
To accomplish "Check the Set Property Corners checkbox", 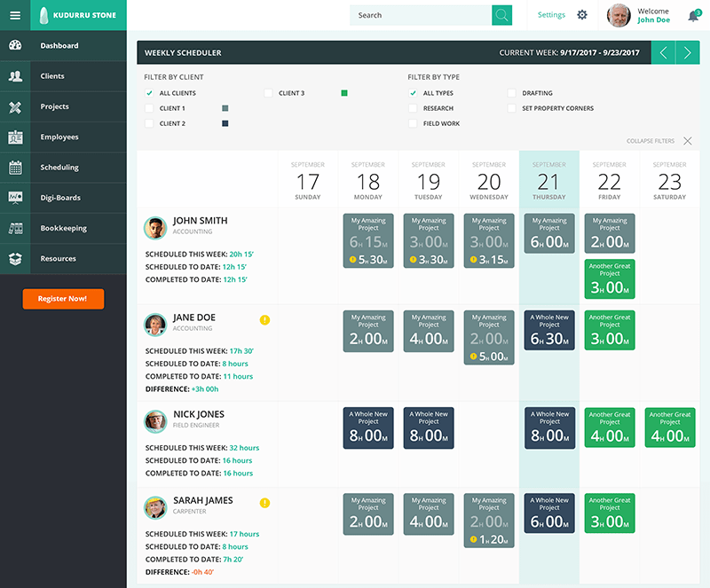I will (x=512, y=108).
